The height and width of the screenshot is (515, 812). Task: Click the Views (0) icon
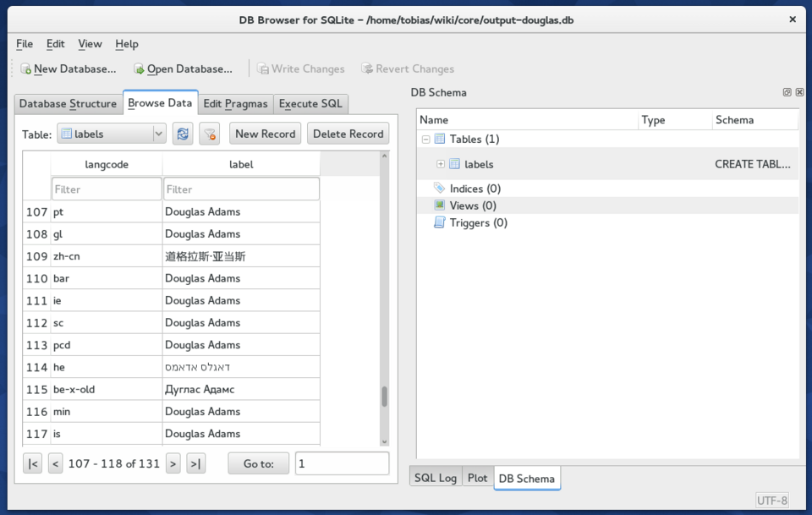[440, 205]
